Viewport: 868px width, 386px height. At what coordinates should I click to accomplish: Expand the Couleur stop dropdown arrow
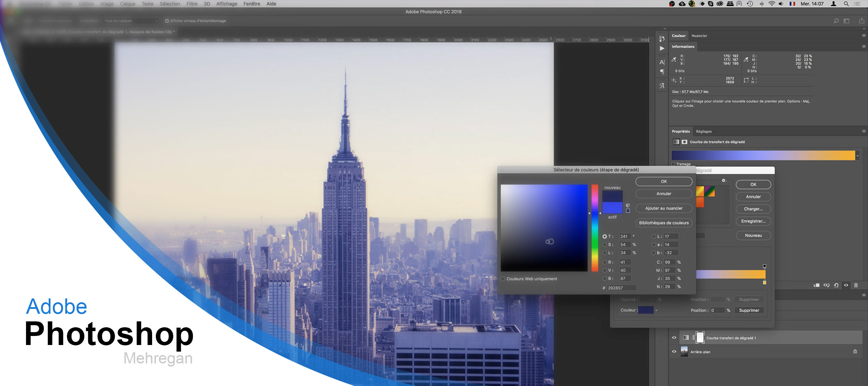click(656, 310)
